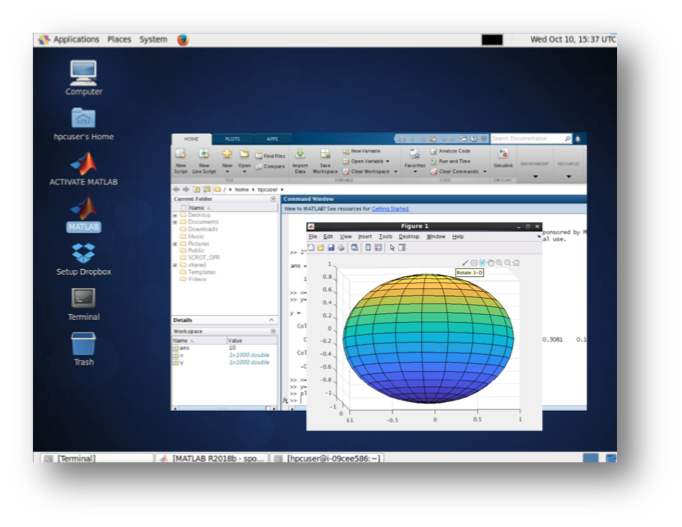Image resolution: width=682 pixels, height=527 pixels.
Task: Click the Edit Plot arrow in Figure toolbar
Action: [x=392, y=247]
